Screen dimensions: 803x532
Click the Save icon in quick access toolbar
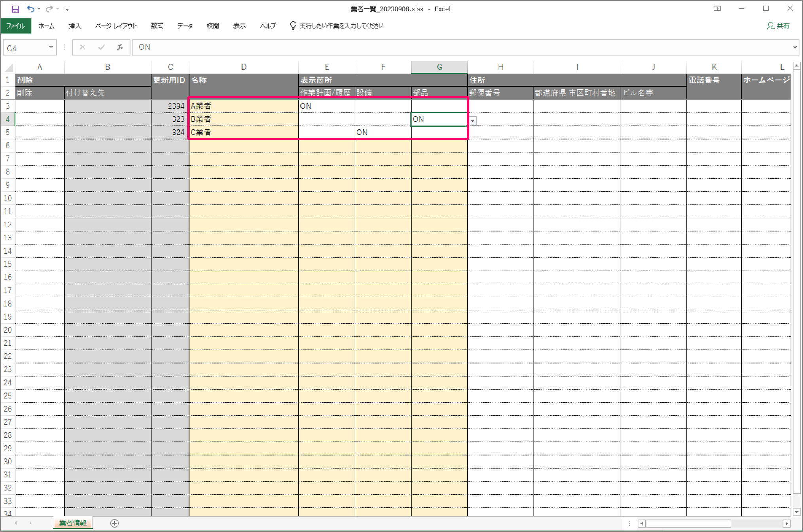(15, 9)
